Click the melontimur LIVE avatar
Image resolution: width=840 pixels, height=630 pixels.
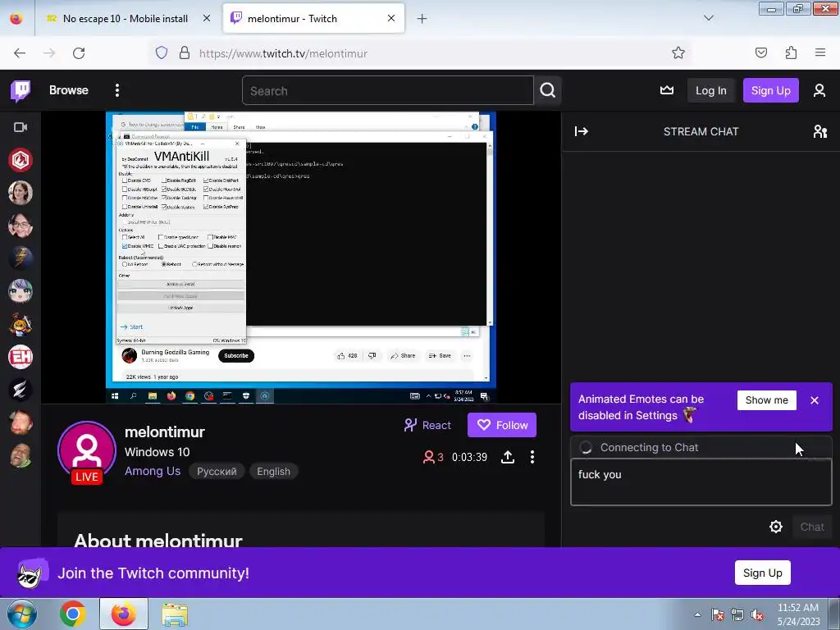tap(87, 452)
